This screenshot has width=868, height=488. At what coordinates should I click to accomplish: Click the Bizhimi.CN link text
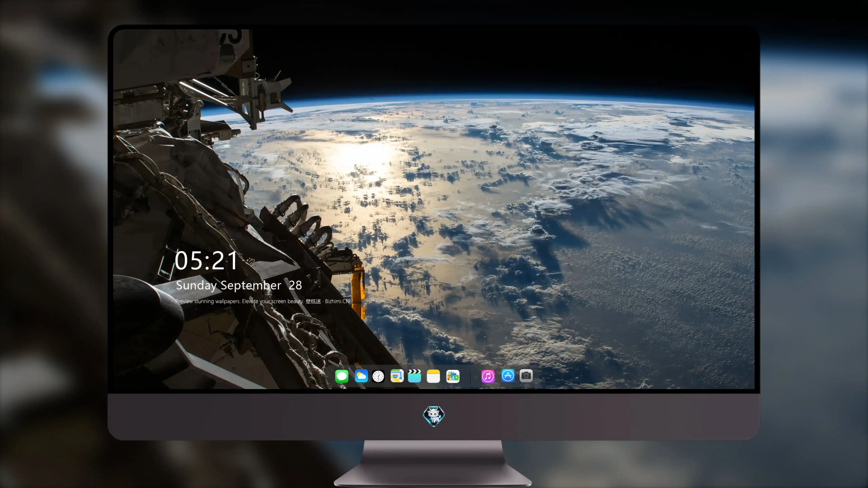[337, 301]
